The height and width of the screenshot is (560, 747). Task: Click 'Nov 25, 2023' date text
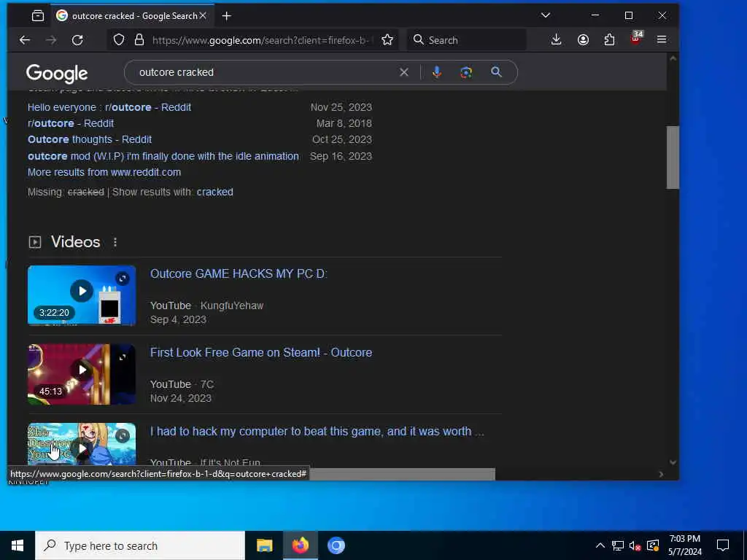click(341, 107)
